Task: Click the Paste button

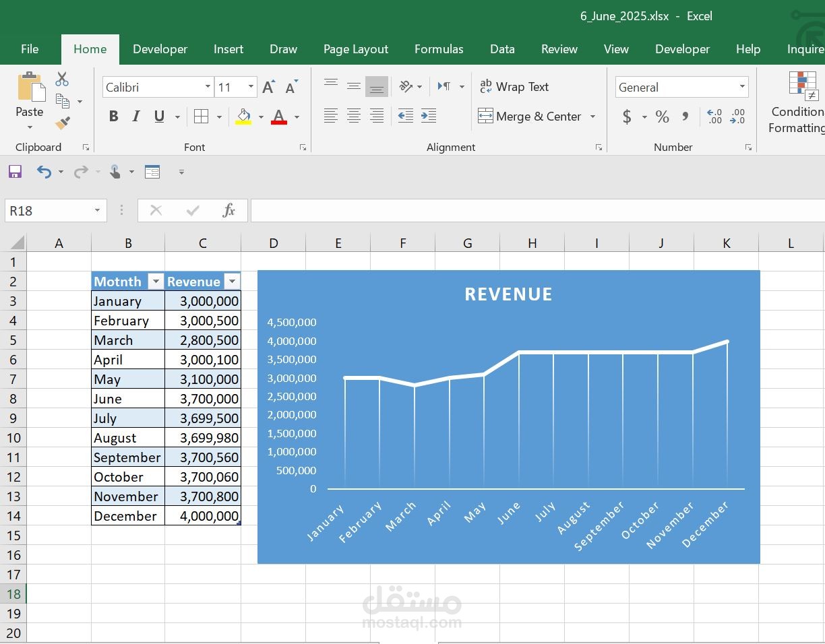Action: [29, 94]
